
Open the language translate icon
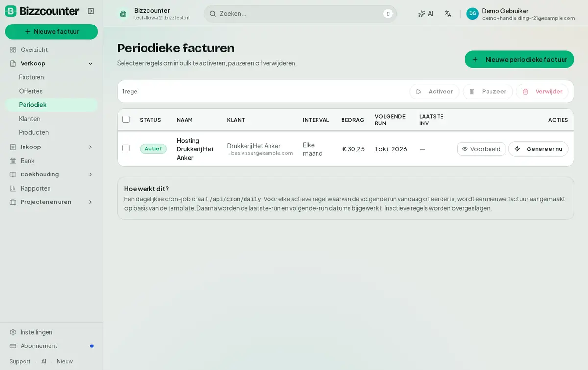click(x=448, y=14)
